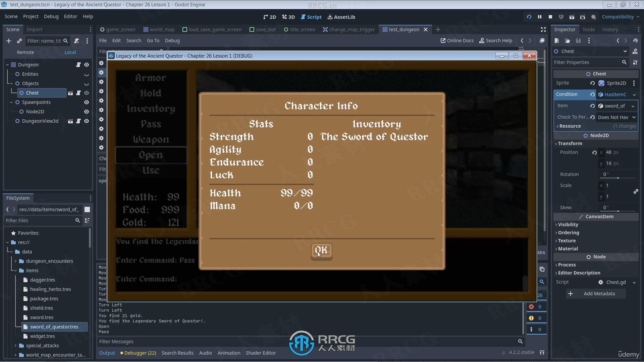Stop the running project
The width and height of the screenshot is (644, 362).
(x=550, y=17)
